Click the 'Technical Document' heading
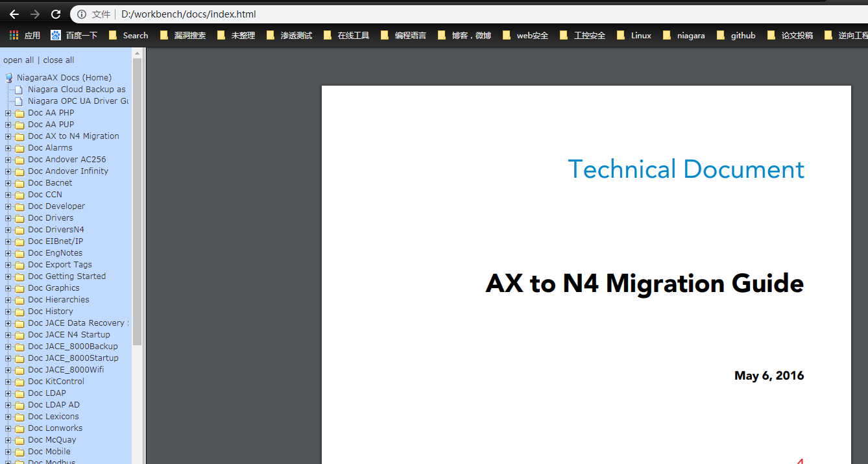868x464 pixels. coord(686,169)
